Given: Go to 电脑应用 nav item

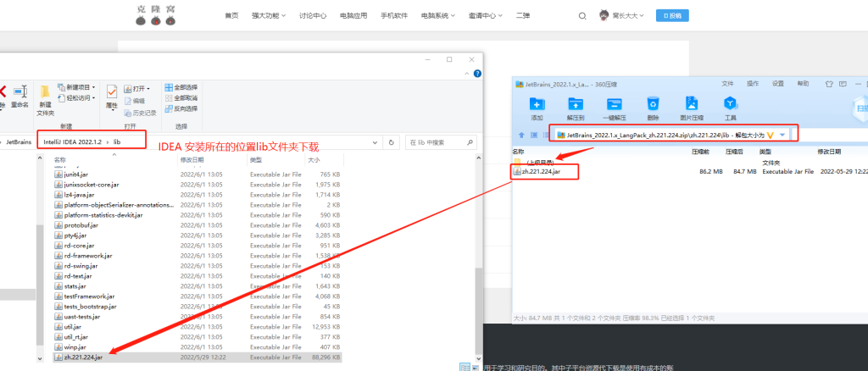Looking at the screenshot, I should point(353,15).
